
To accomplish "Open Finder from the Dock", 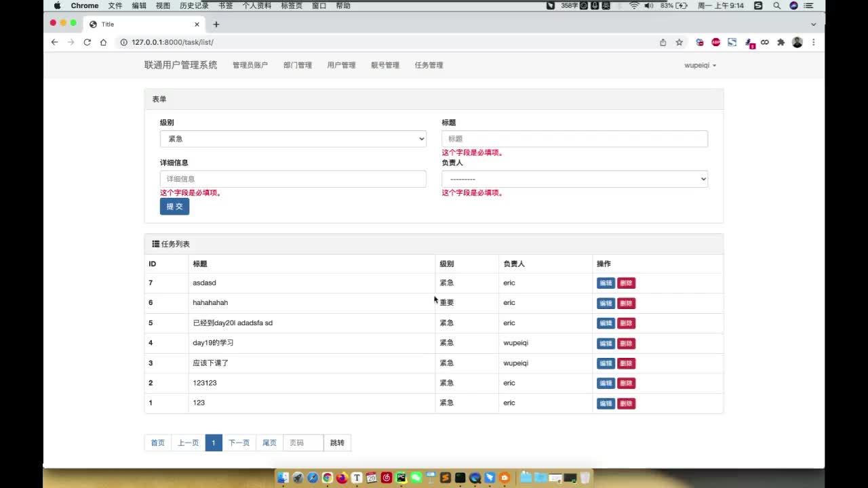I will [x=283, y=478].
